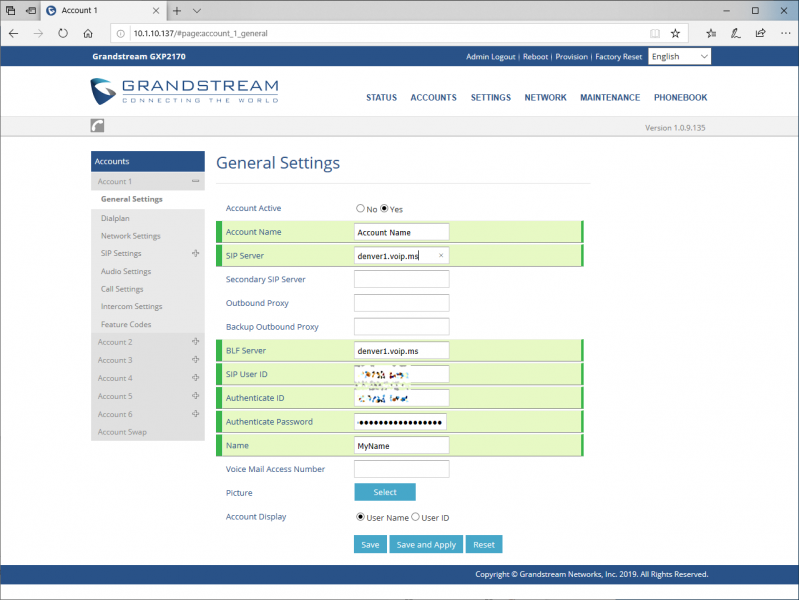
Task: Expand Account 6 in sidebar
Action: [x=195, y=413]
